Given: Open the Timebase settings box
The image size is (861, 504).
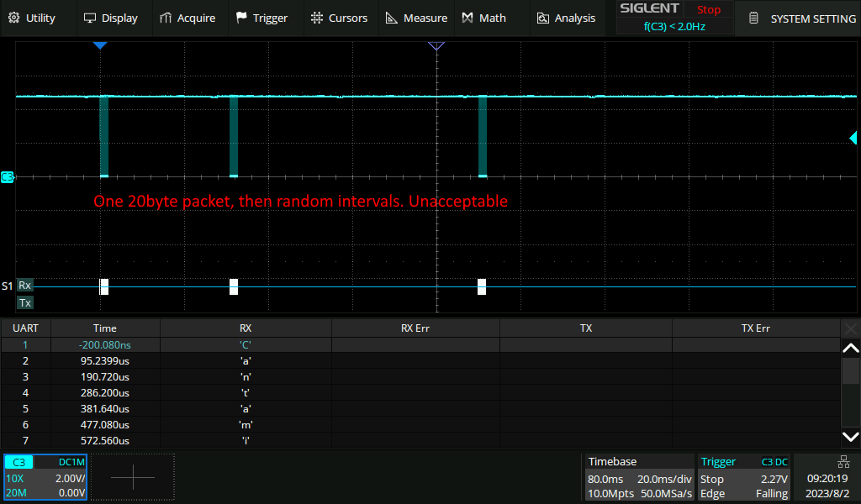Looking at the screenshot, I should pos(640,477).
